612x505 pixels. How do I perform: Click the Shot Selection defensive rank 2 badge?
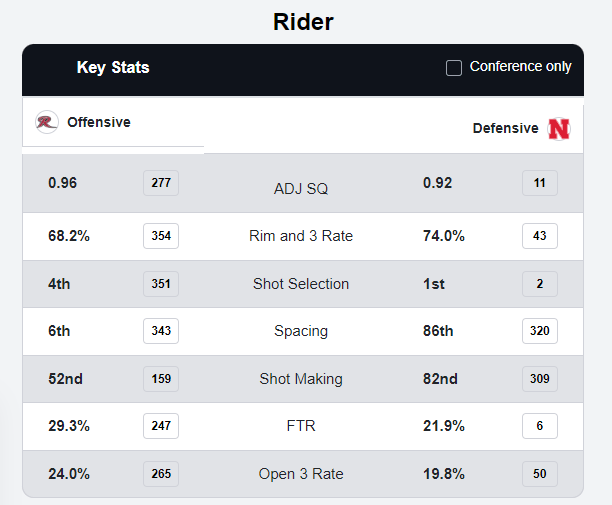tap(539, 284)
